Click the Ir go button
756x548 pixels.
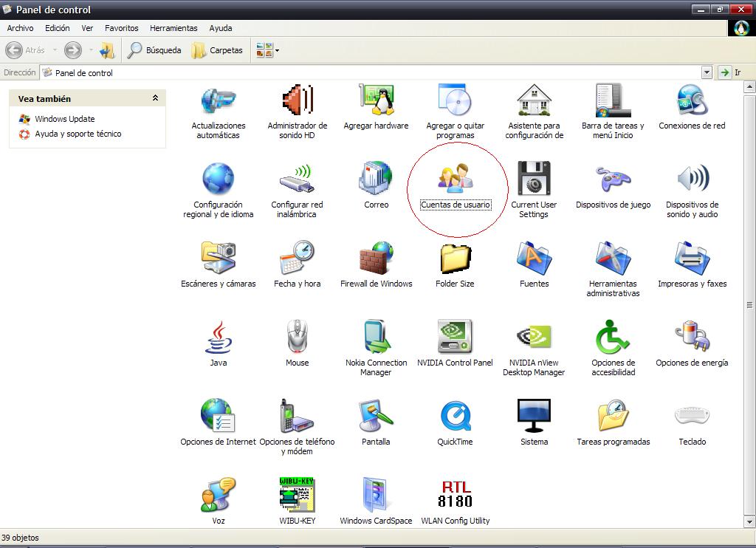click(729, 72)
